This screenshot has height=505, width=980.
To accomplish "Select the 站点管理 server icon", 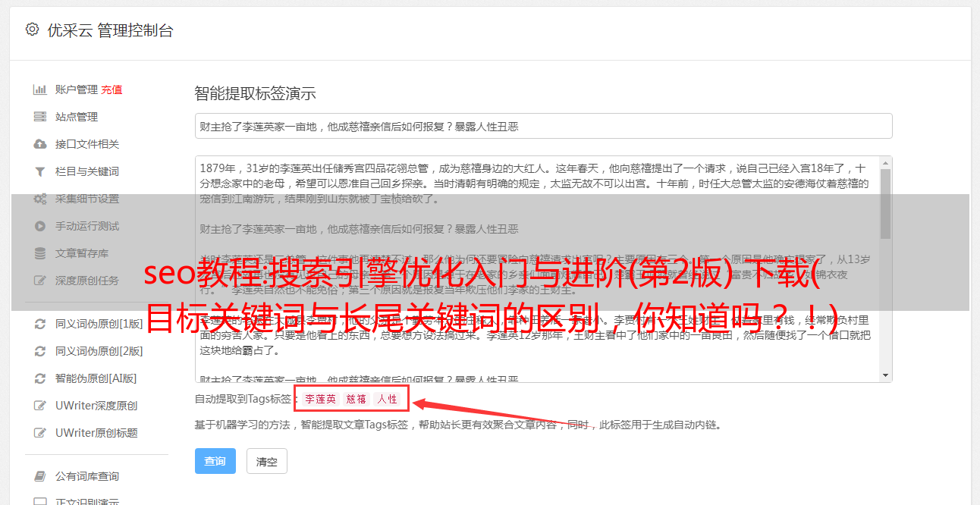I will coord(40,117).
